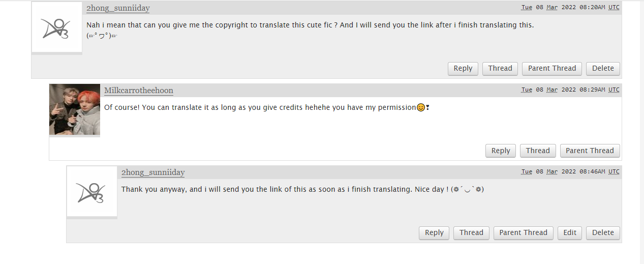The height and width of the screenshot is (264, 644).
Task: Open 2hong_sunniiday profile from the 08:46AM comment
Action: pyautogui.click(x=153, y=172)
